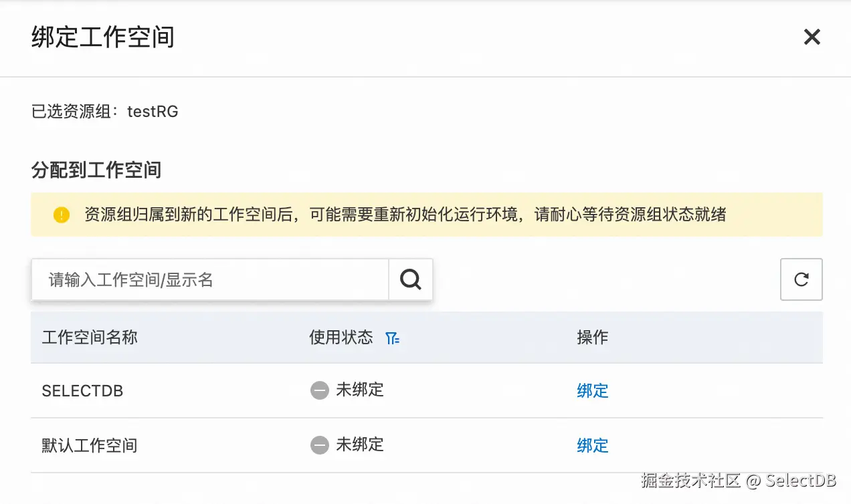
Task: Bind the SELECTDB workspace
Action: coord(592,391)
